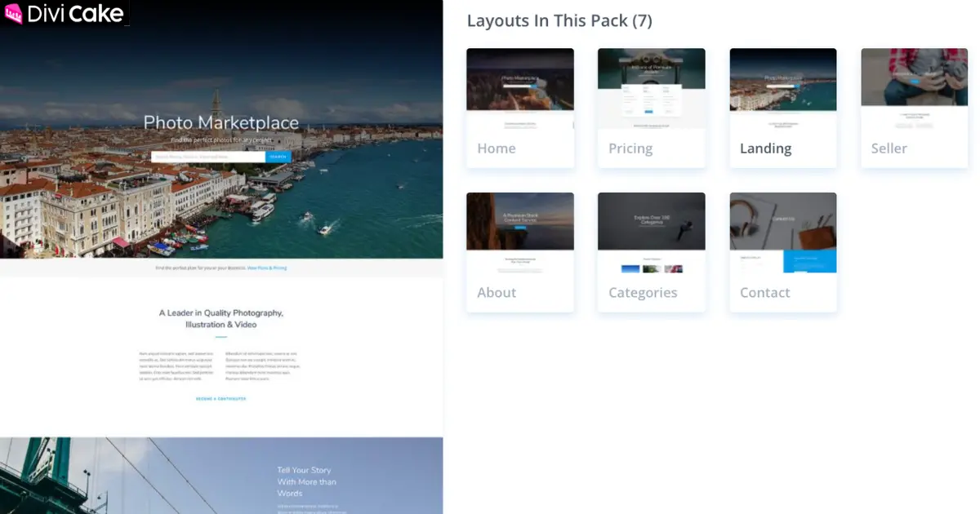
Task: Click 'Tell Your Story With More than Words' text
Action: (x=306, y=481)
